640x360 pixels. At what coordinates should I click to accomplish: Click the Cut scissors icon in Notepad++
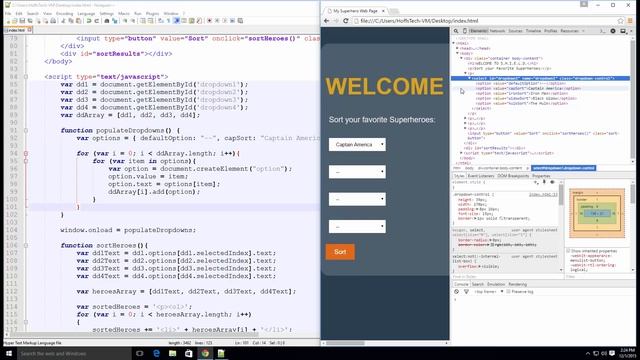63,21
